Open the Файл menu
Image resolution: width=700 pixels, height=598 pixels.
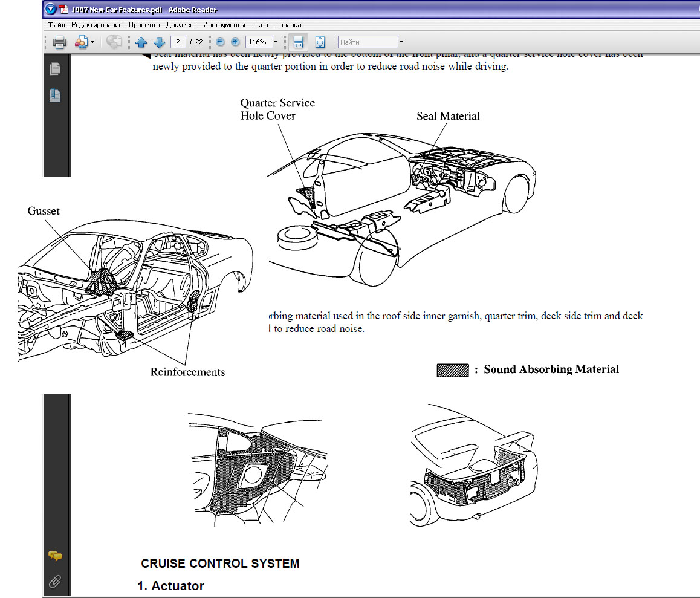(56, 25)
